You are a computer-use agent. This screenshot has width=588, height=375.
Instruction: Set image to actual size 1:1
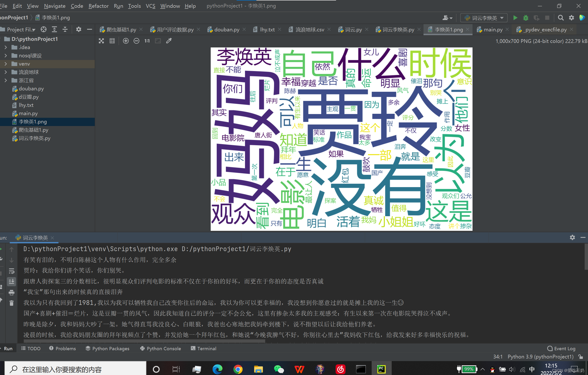pos(147,41)
